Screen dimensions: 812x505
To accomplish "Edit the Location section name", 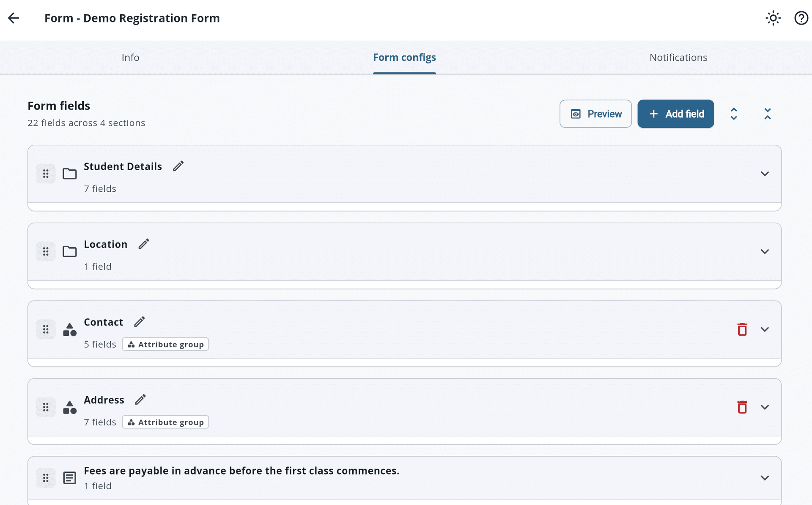I will click(x=144, y=244).
